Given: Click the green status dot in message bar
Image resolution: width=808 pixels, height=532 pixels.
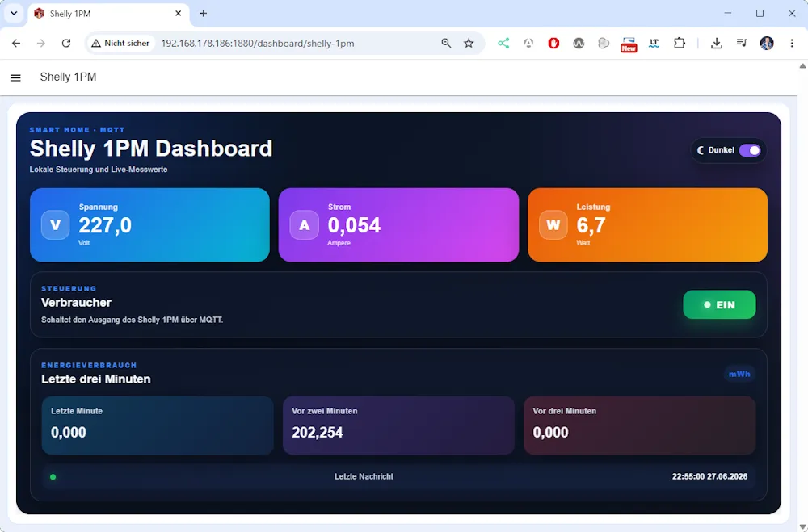Looking at the screenshot, I should [x=53, y=477].
